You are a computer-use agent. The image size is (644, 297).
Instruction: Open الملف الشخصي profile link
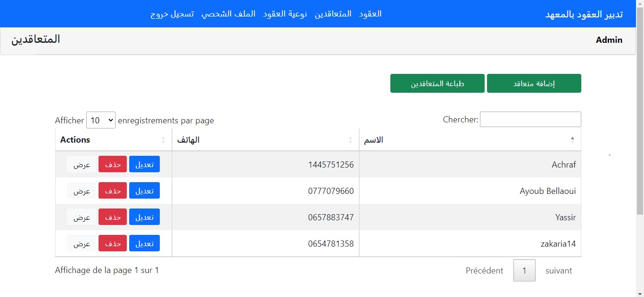[x=229, y=14]
